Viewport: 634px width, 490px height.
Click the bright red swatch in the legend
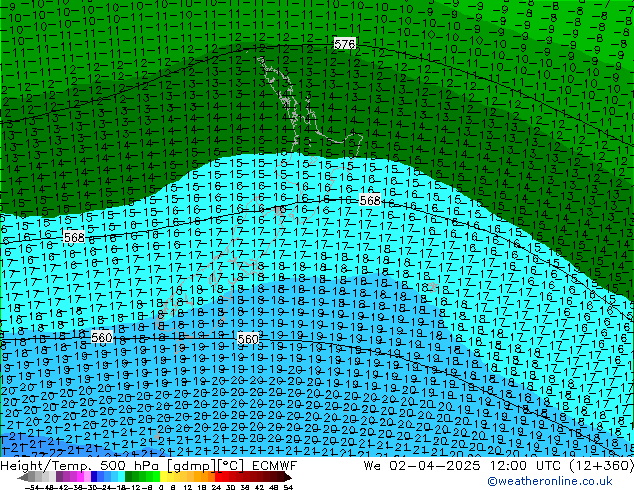[218, 477]
